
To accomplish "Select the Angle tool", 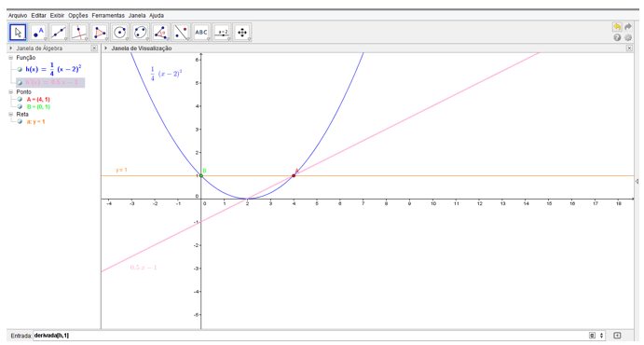I will 160,33.
